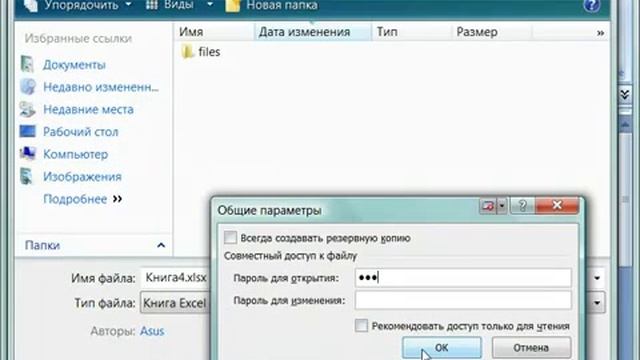Viewport: 640px width, 360px height.
Task: Sort by the Размер column header
Action: [x=491, y=32]
